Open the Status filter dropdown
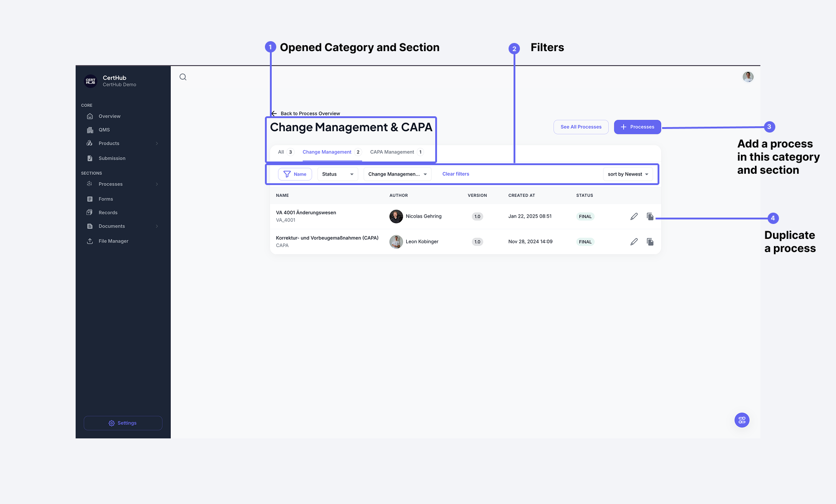Viewport: 836px width, 504px height. tap(337, 174)
